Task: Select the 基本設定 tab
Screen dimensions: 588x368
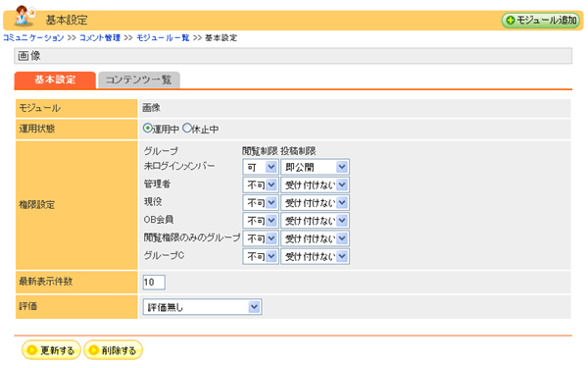Action: click(55, 80)
